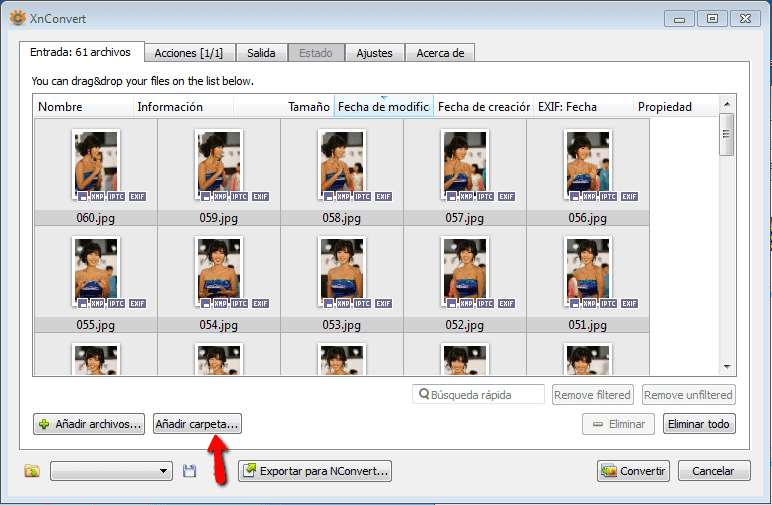This screenshot has height=505, width=772.
Task: Click the IPTC badge on 057.jpg thumbnail
Action: pos(485,196)
